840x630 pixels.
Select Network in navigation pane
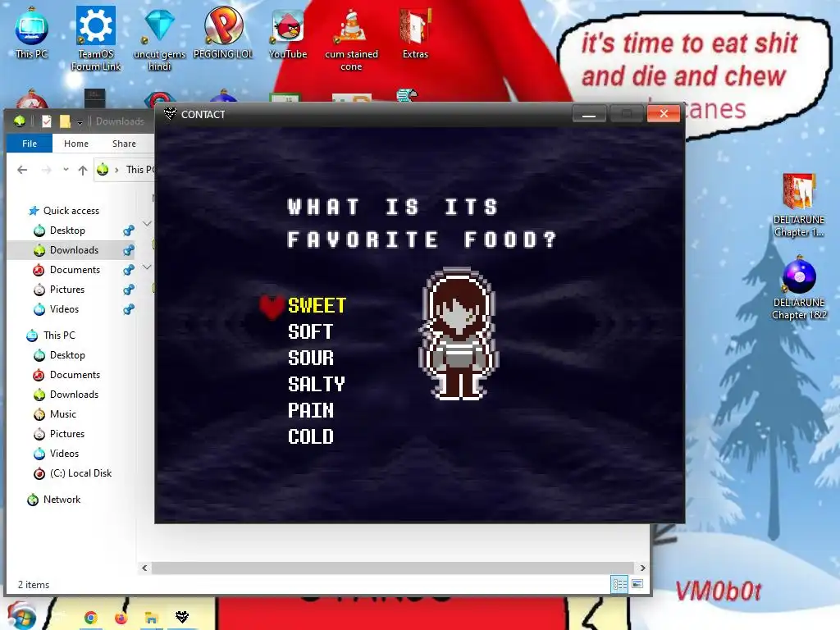click(62, 500)
